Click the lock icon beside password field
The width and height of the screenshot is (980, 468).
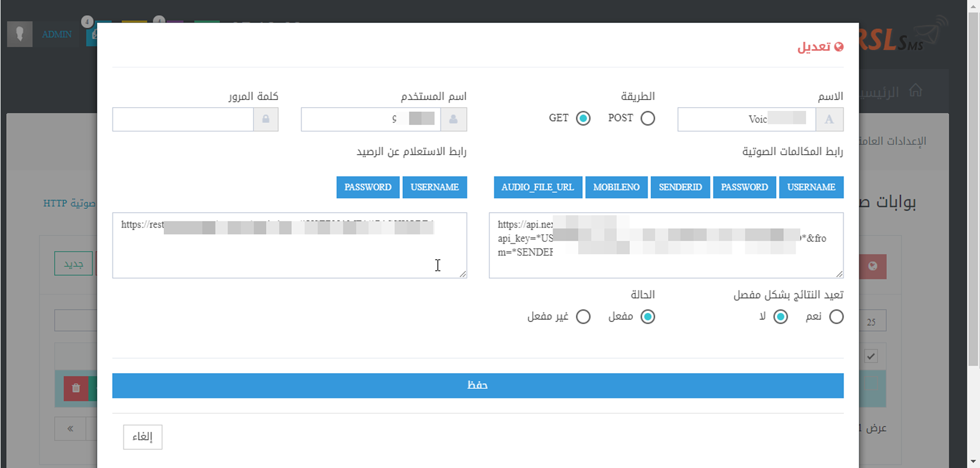pyautogui.click(x=265, y=119)
